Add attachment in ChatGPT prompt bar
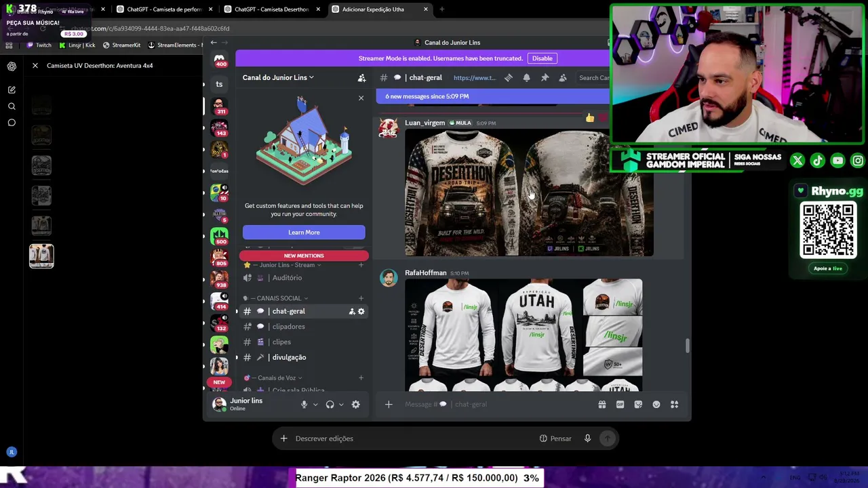The height and width of the screenshot is (488, 868). pos(283,439)
